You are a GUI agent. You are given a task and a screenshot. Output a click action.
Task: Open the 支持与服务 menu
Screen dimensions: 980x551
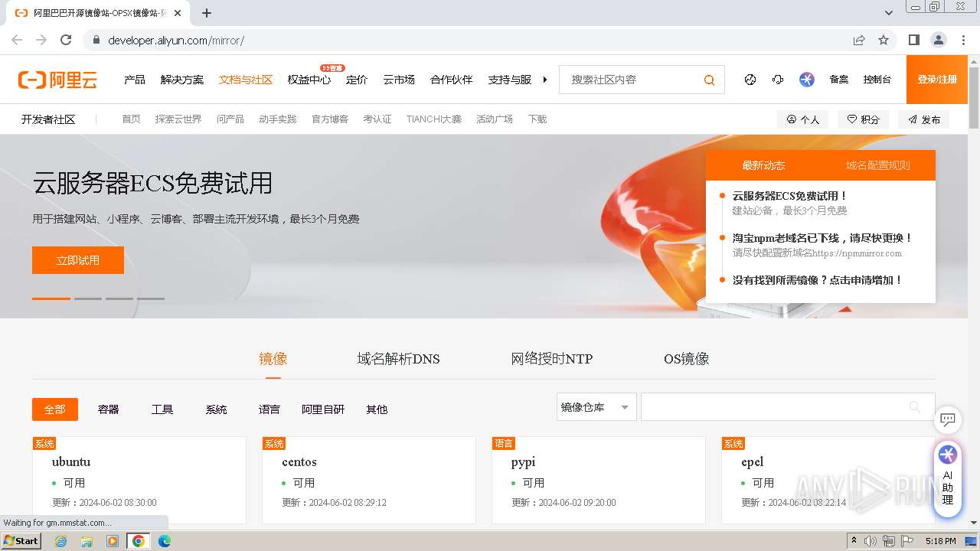coord(510,80)
